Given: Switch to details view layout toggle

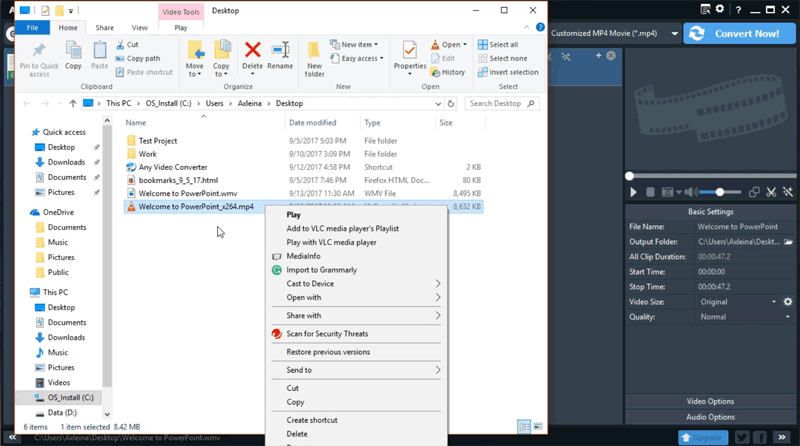Looking at the screenshot, I should (524, 426).
